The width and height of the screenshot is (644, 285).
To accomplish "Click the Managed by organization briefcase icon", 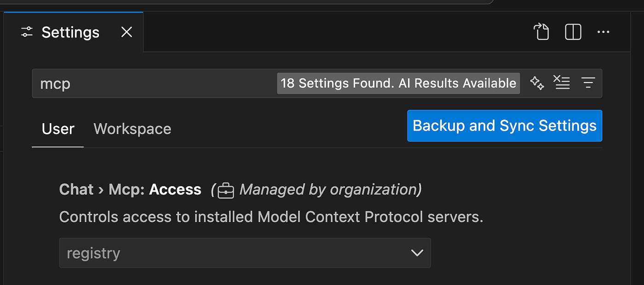I will pos(225,189).
